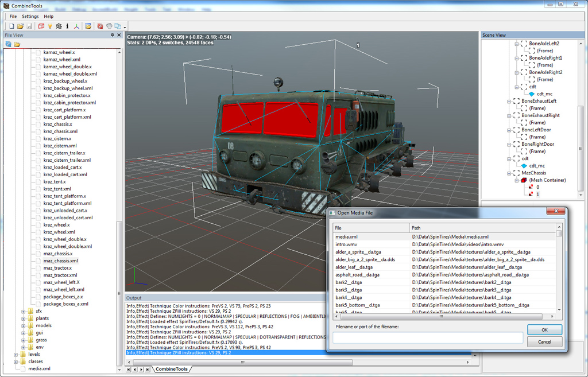
Task: Click the open media folder window icon
Action: [x=88, y=26]
